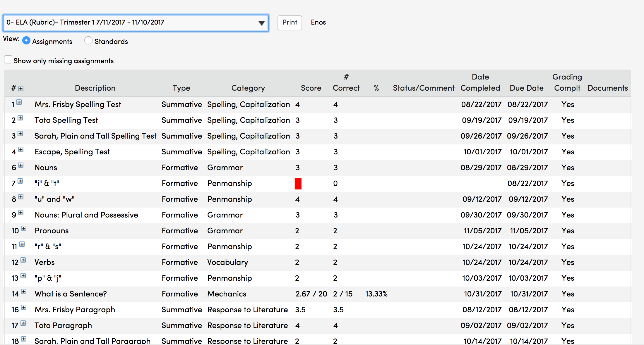644x345 pixels.
Task: Expand row 6 Nouns details
Action: pyautogui.click(x=21, y=165)
